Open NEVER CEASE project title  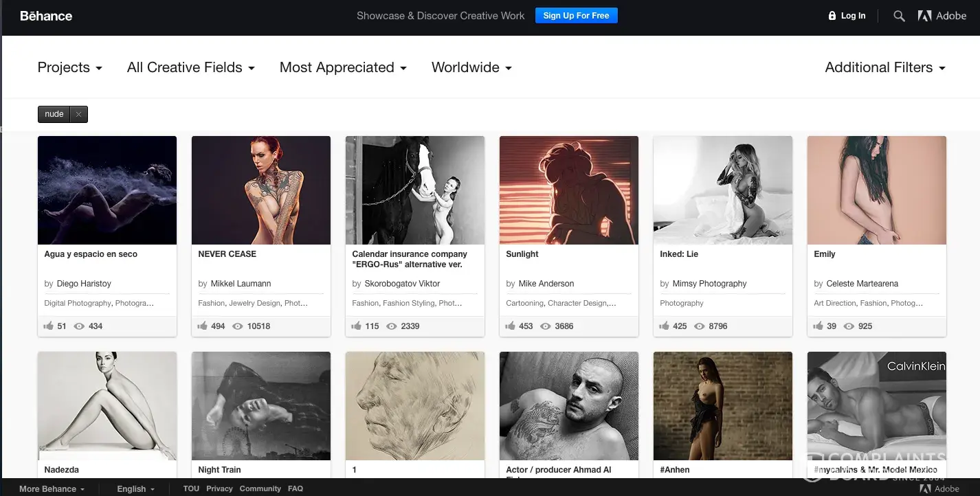pyautogui.click(x=227, y=254)
